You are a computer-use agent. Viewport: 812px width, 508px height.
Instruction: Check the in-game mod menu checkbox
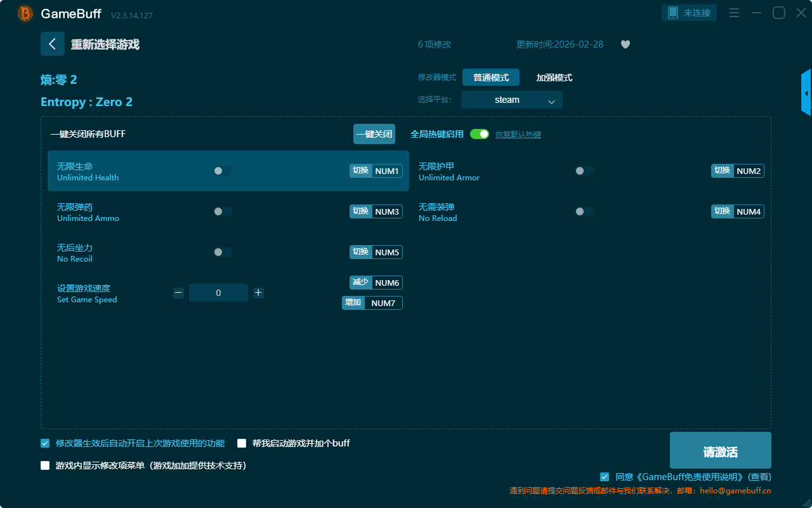[x=45, y=465]
